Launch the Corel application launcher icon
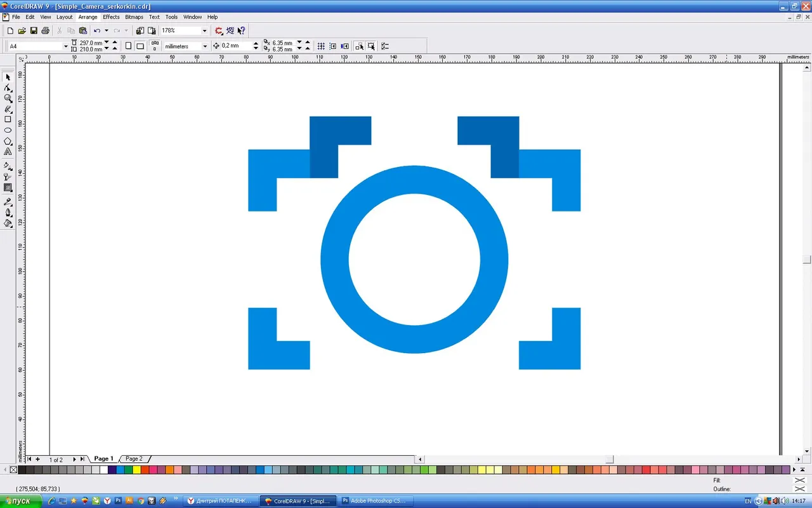This screenshot has height=508, width=812. [x=219, y=30]
